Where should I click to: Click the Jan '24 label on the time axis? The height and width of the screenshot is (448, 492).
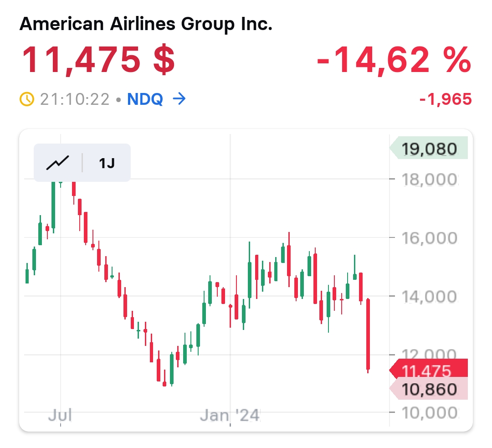click(231, 415)
